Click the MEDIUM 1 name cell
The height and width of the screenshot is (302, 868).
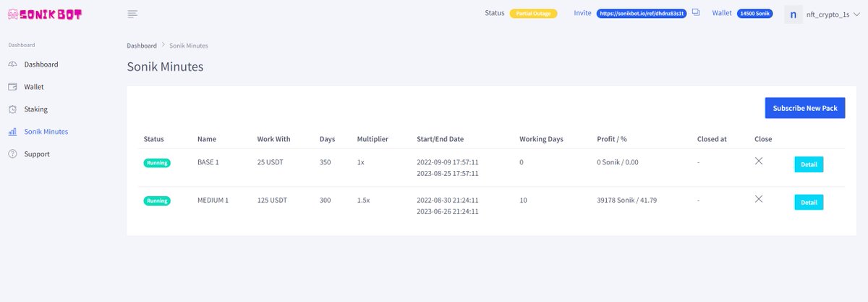[213, 200]
